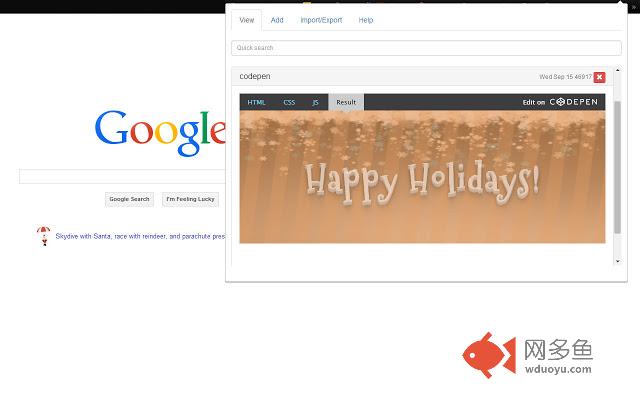Switch to the View tab
Viewport: 640px width, 400px height.
tap(247, 20)
